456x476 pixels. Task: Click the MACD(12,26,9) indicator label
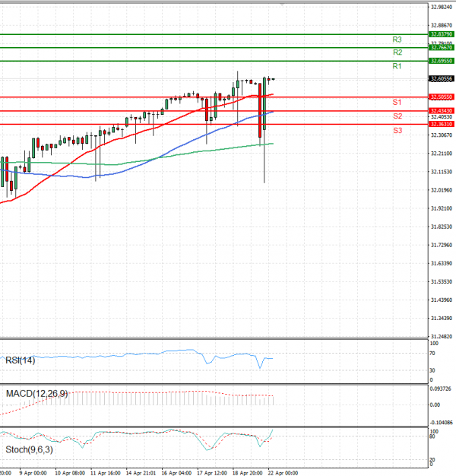point(36,394)
